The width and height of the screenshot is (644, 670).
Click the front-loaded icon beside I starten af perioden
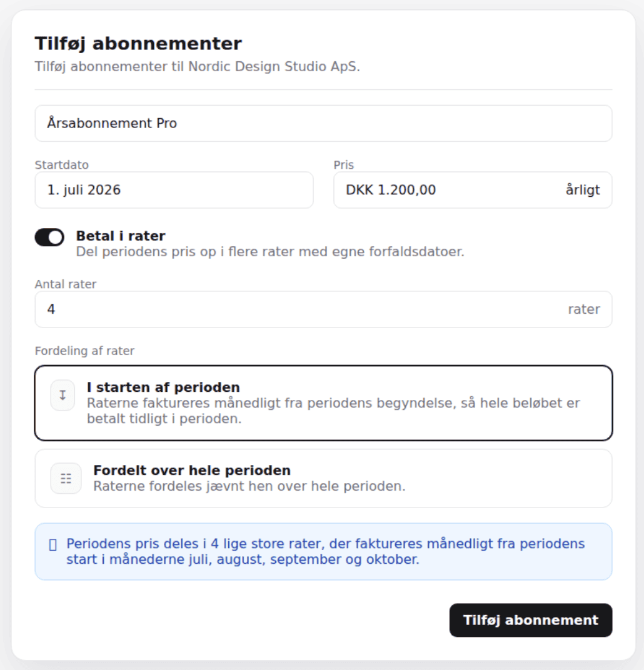coord(63,395)
